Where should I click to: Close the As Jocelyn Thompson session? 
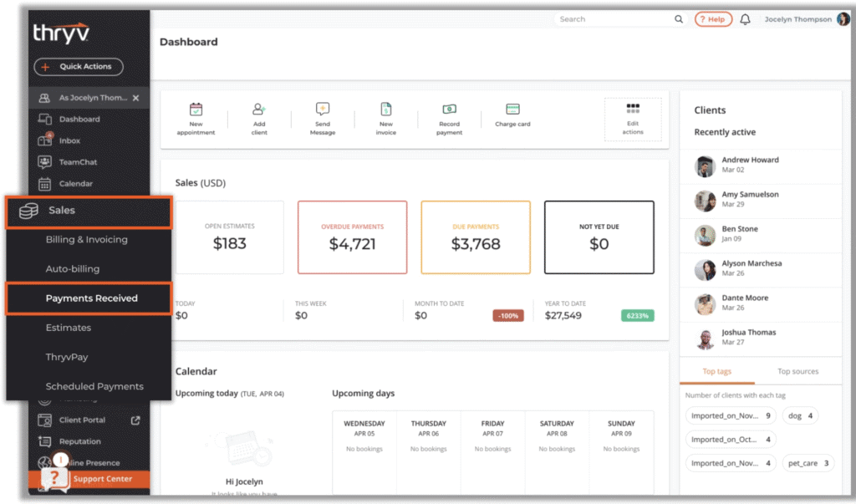135,98
